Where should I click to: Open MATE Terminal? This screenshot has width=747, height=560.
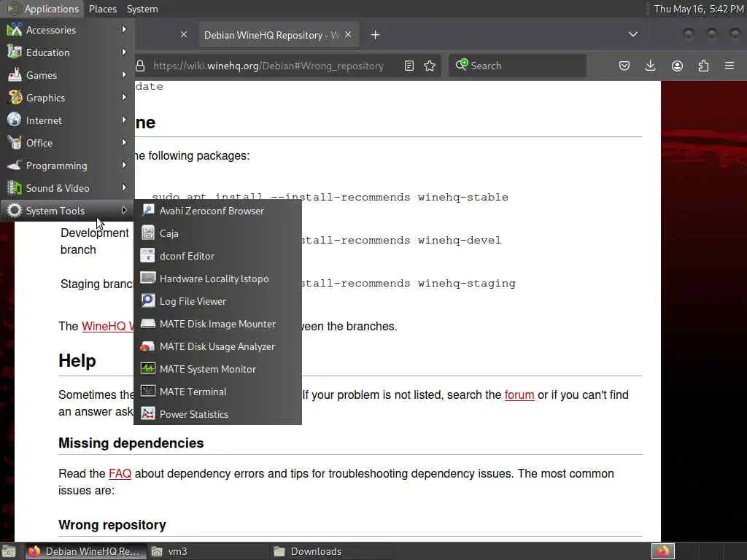[217, 392]
